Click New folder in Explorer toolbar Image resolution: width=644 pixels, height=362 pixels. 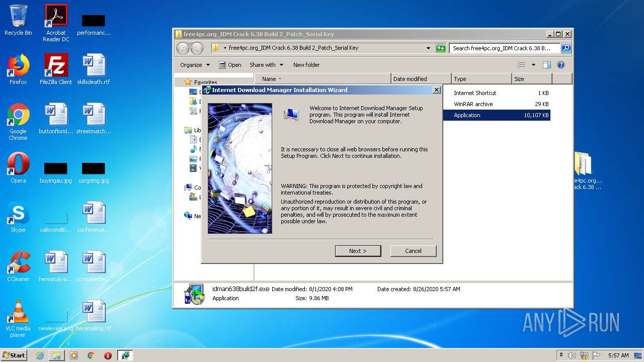306,65
